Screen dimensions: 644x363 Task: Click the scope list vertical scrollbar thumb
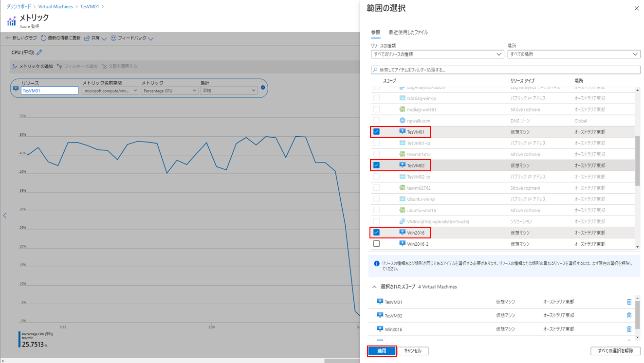pos(638,161)
